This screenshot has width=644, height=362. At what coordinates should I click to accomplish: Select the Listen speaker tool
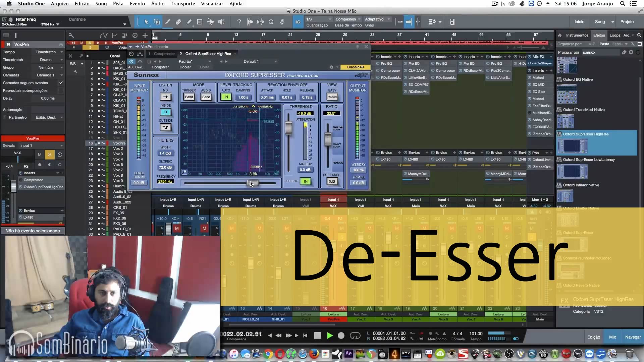[221, 22]
